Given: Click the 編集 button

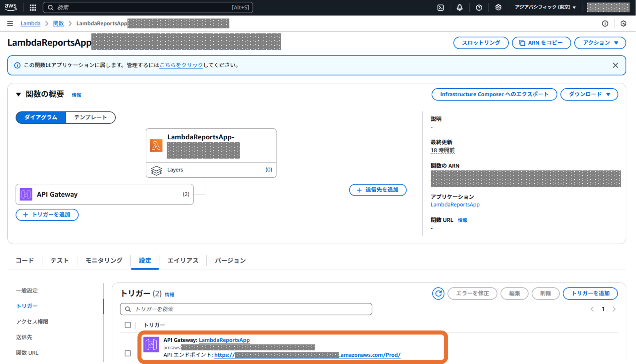Looking at the screenshot, I should click(x=514, y=294).
